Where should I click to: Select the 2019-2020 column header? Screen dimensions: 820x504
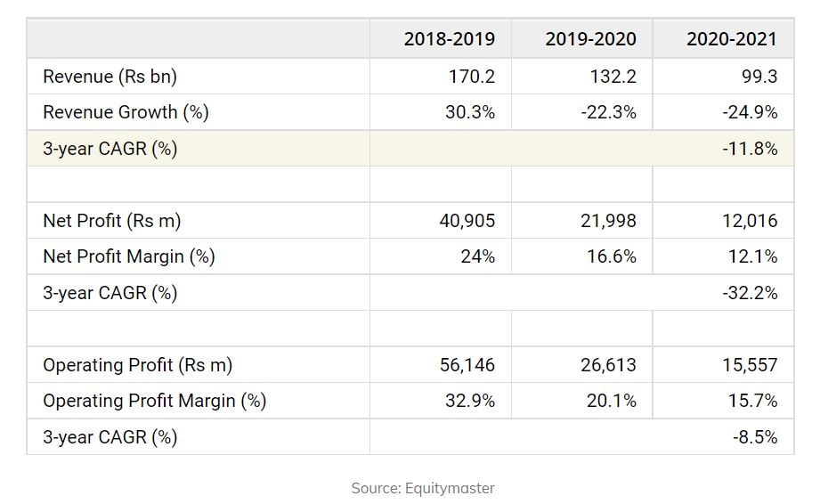pos(590,39)
